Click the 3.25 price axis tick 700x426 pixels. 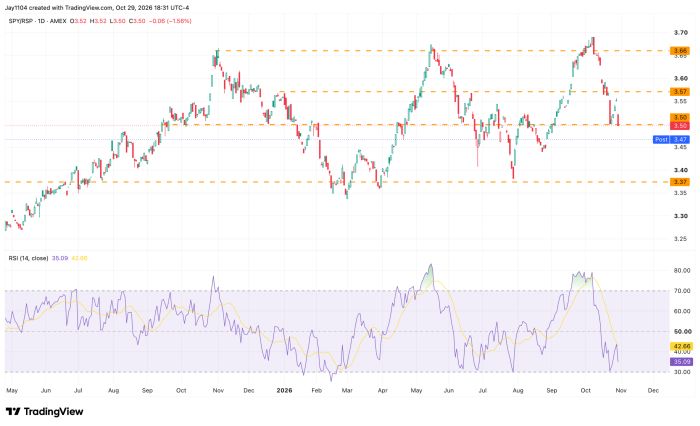tap(680, 239)
